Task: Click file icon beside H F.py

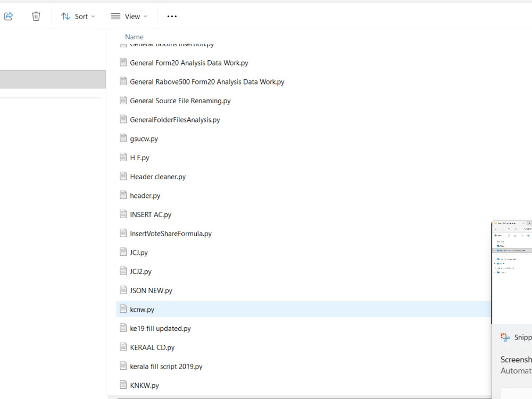Action: click(x=123, y=157)
